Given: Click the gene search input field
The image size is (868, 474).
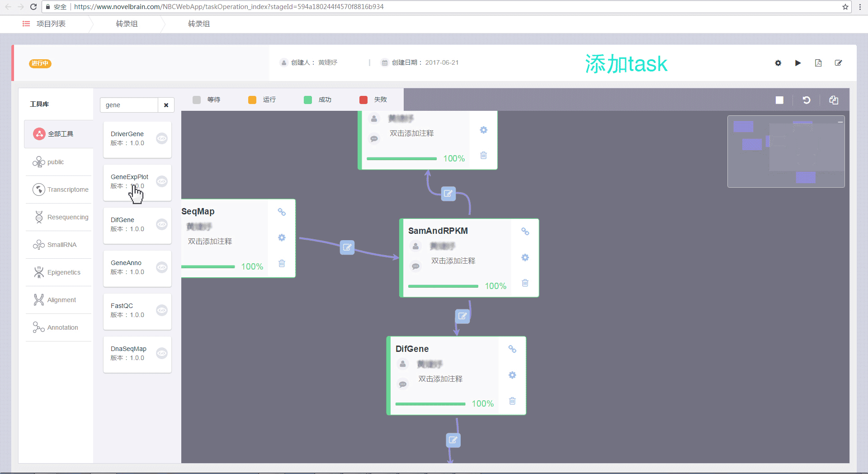Looking at the screenshot, I should (129, 105).
